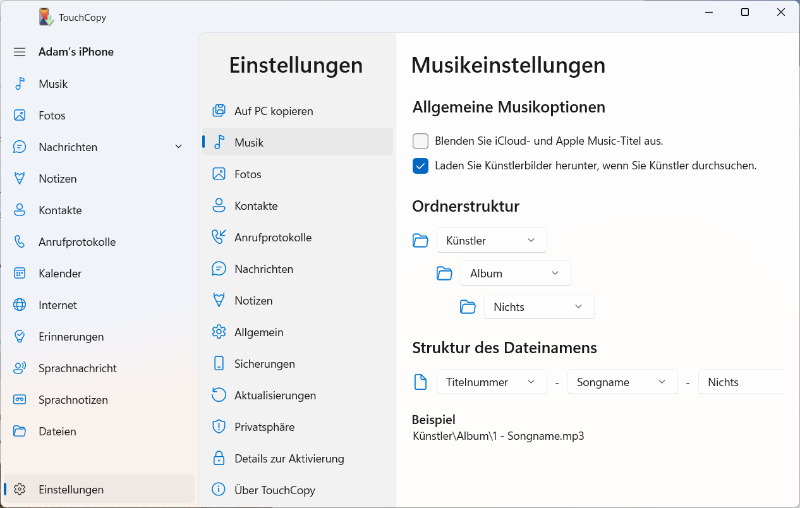Open the Titelnummer filename dropdown
Screen dimensions: 800x508
point(491,382)
